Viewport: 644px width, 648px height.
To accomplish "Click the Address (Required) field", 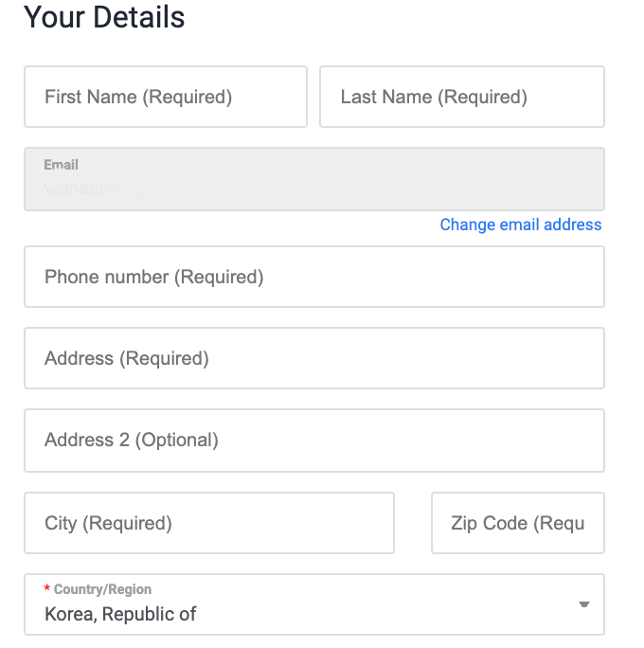I will tap(313, 358).
